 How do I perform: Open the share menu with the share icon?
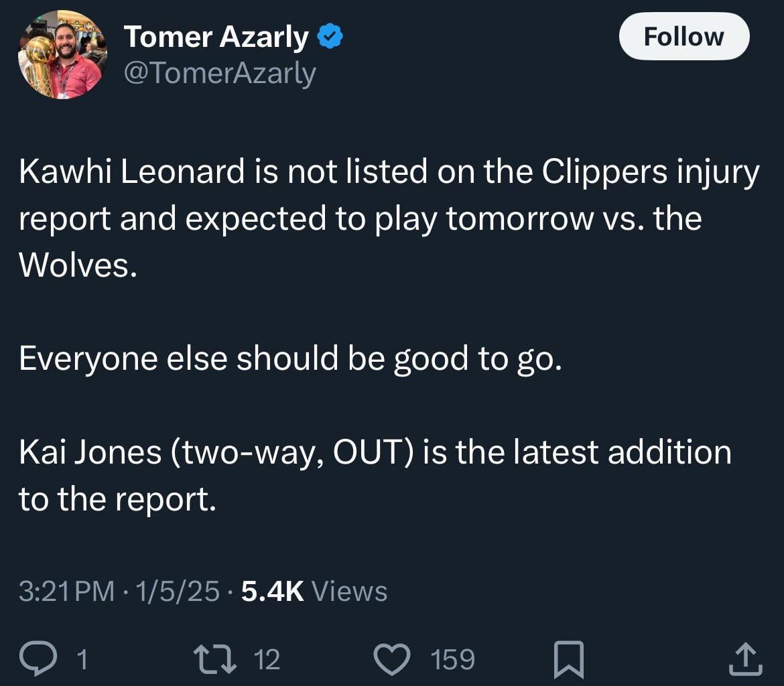click(744, 658)
